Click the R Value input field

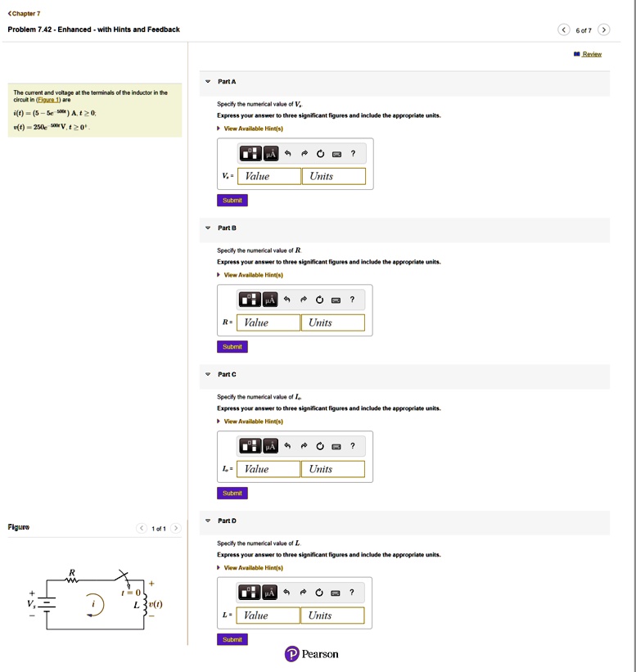[x=268, y=322]
